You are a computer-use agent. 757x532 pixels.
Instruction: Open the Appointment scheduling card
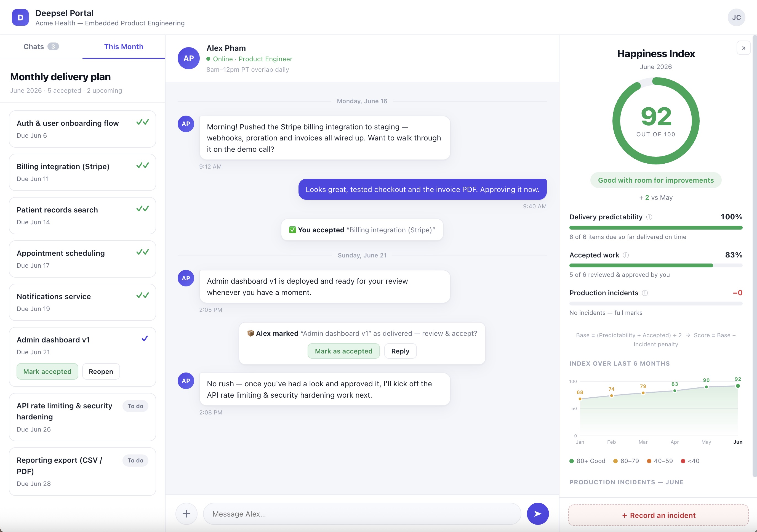click(x=82, y=259)
